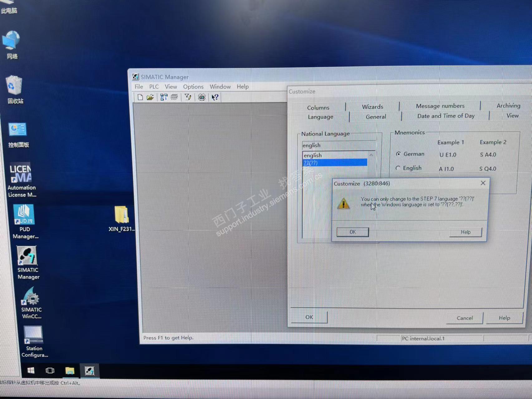The width and height of the screenshot is (532, 399).
Task: Click the National Language text field
Action: click(338, 145)
